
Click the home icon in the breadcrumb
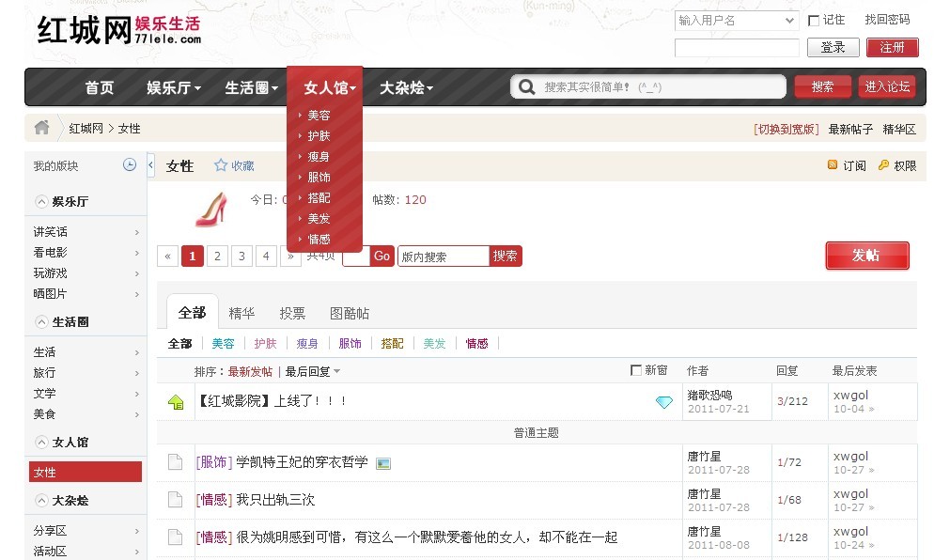(x=41, y=127)
